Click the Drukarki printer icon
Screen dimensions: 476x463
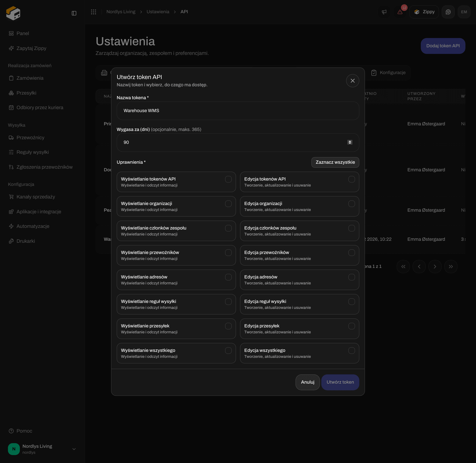tap(11, 241)
